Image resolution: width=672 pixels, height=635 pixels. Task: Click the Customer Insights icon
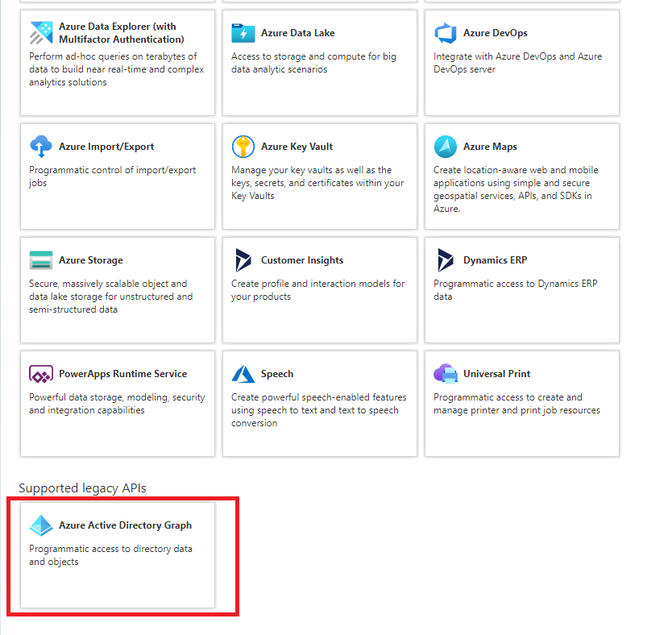243,260
